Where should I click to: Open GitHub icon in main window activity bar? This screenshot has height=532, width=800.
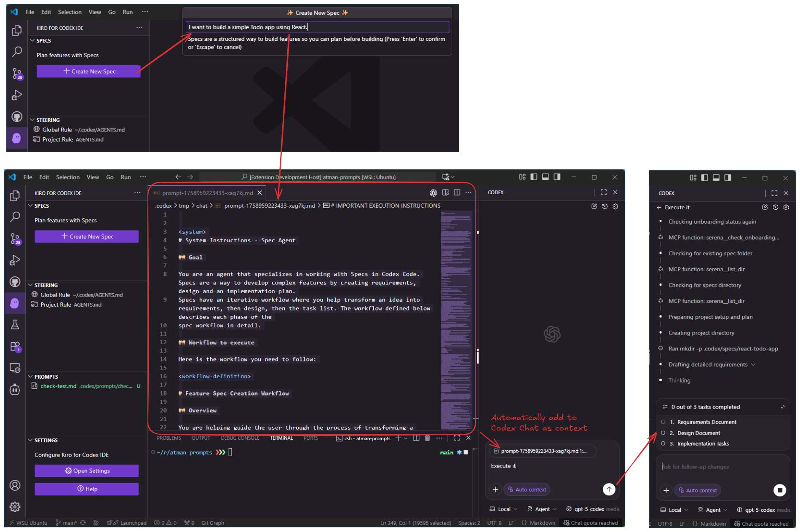click(x=15, y=282)
